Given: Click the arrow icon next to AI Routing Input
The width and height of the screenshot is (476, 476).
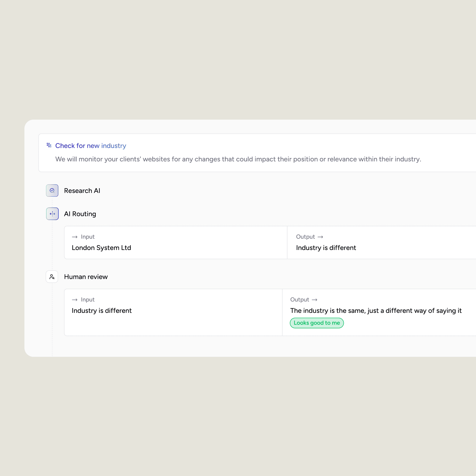Looking at the screenshot, I should (x=75, y=237).
